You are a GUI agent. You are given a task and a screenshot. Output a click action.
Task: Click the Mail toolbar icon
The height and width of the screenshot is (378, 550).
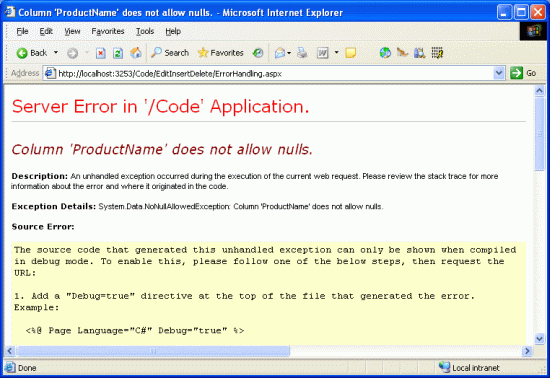click(280, 53)
